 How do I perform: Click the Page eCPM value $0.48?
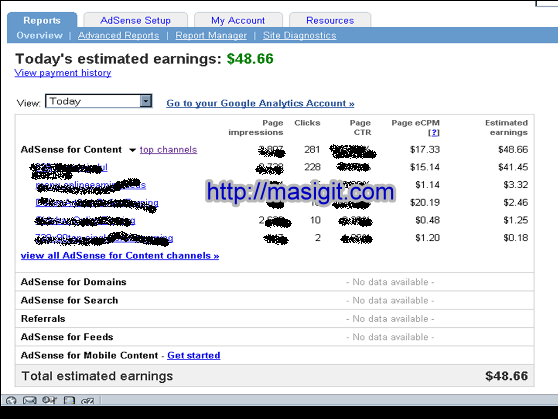point(427,220)
